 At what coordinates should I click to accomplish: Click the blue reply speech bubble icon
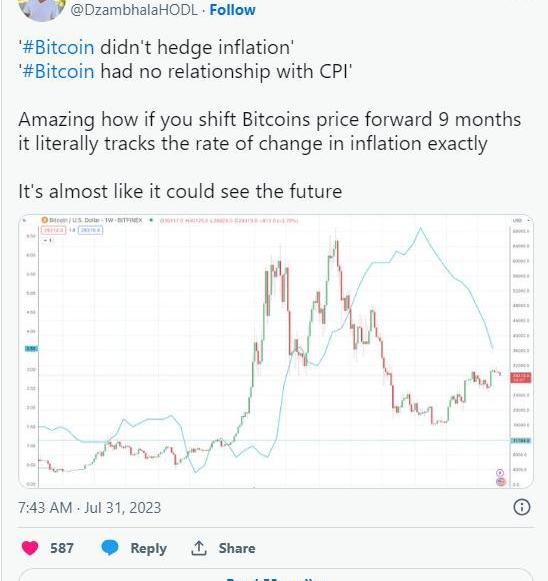point(110,548)
